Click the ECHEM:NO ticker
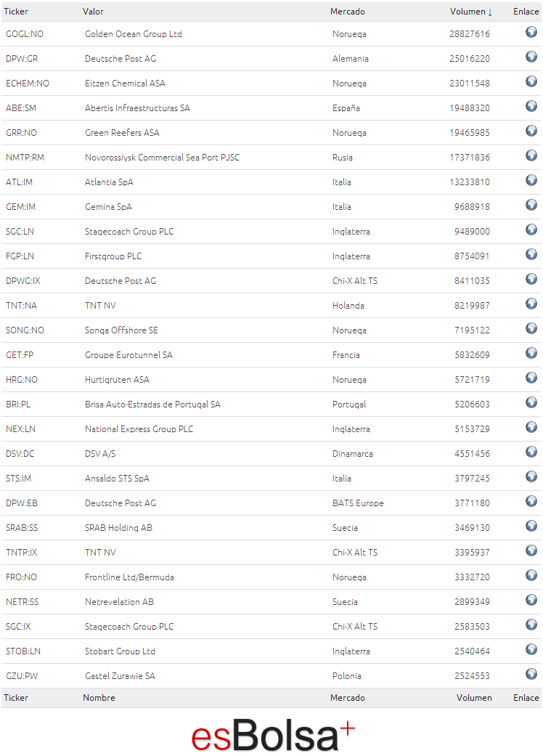This screenshot has height=756, width=543. pyautogui.click(x=28, y=84)
